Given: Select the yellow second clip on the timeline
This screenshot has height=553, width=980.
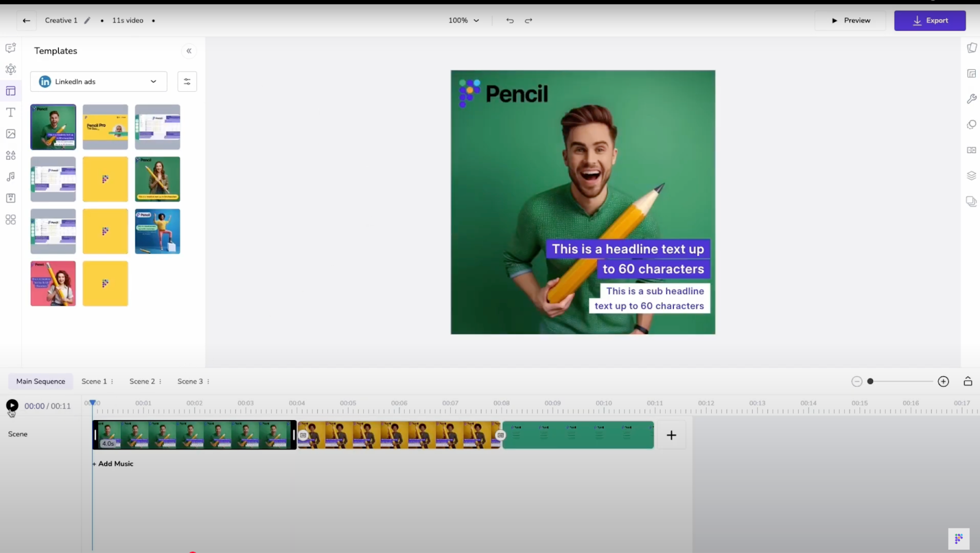Looking at the screenshot, I should click(399, 435).
